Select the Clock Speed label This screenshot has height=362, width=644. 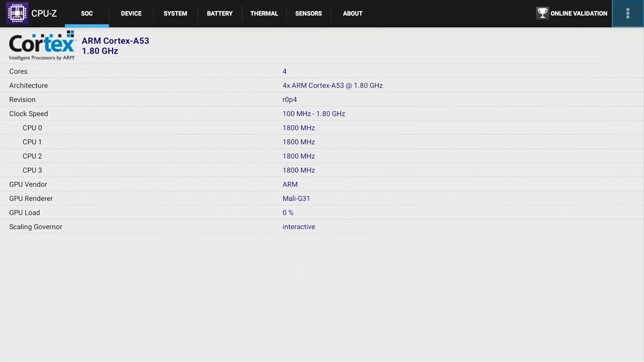click(x=28, y=114)
